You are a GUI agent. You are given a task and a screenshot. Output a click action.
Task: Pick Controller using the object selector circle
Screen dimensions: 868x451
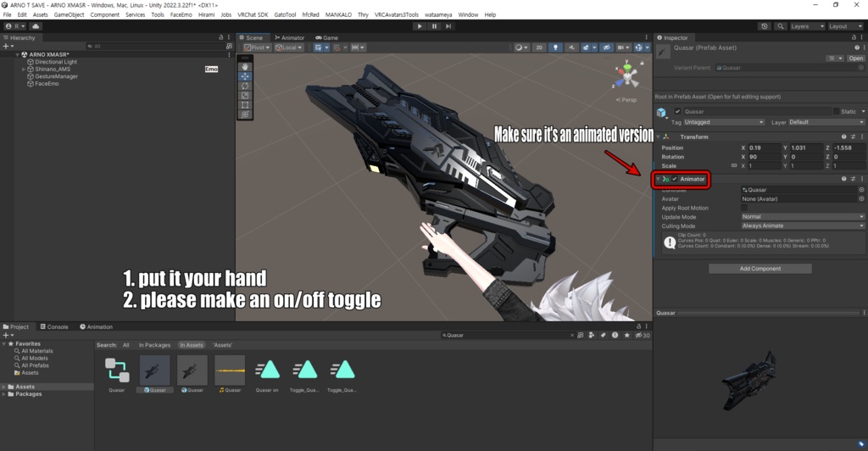coord(861,190)
